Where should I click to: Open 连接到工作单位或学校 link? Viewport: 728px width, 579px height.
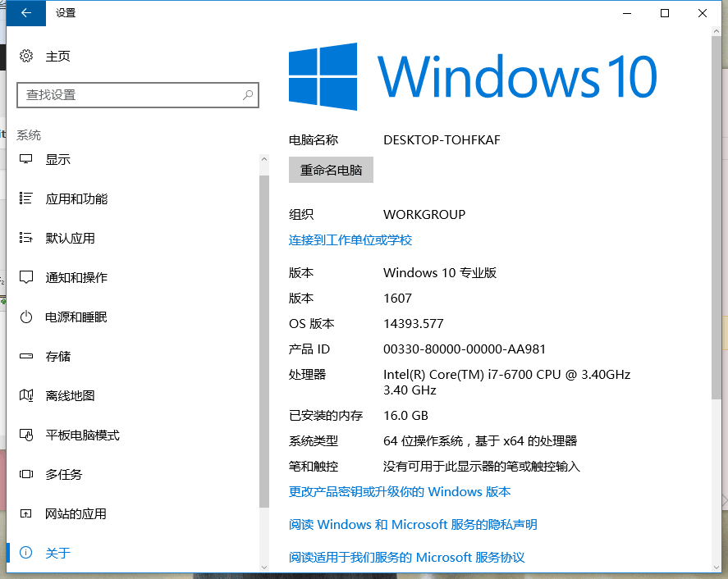coord(350,239)
